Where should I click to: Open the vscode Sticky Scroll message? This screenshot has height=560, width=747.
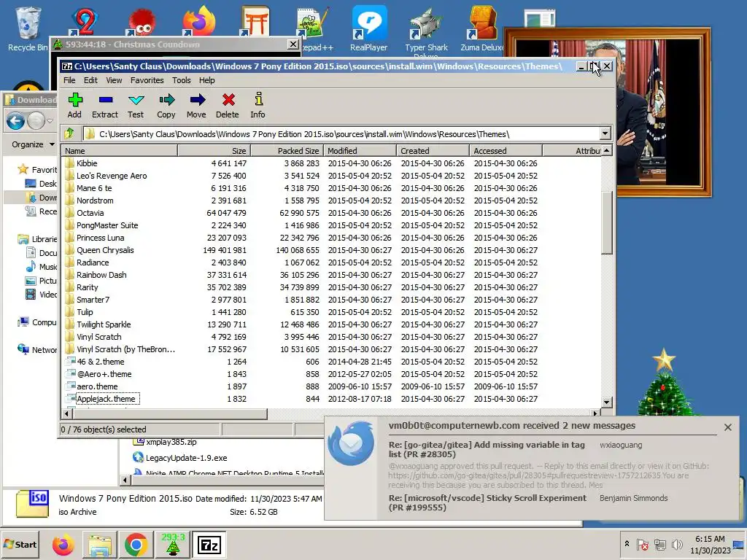(x=487, y=502)
